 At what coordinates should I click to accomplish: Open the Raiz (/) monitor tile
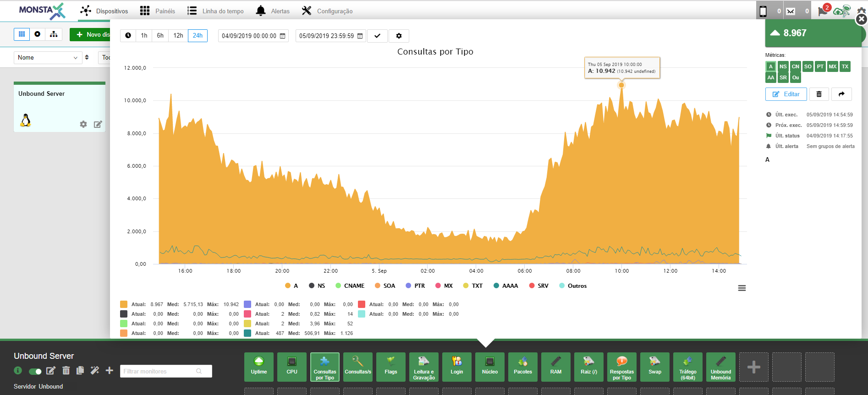(x=589, y=367)
